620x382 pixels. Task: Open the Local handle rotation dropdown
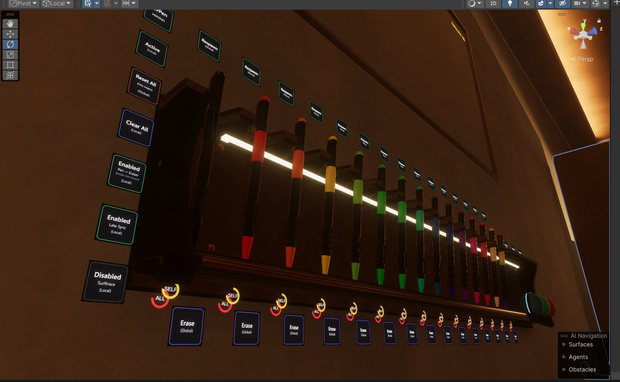click(x=57, y=4)
